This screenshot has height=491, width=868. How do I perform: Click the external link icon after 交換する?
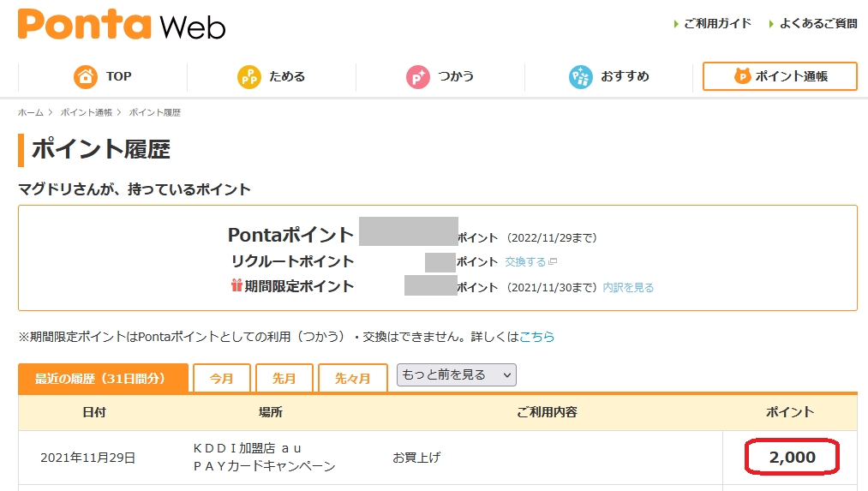[553, 262]
